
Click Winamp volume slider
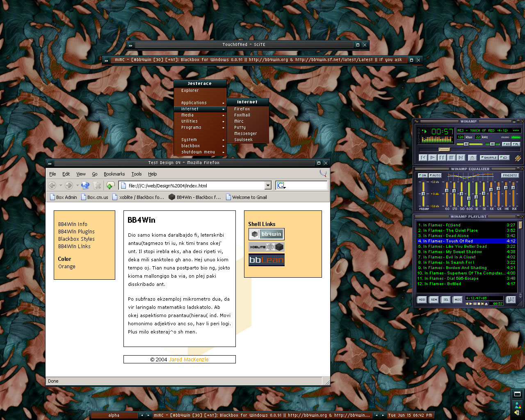(470, 144)
